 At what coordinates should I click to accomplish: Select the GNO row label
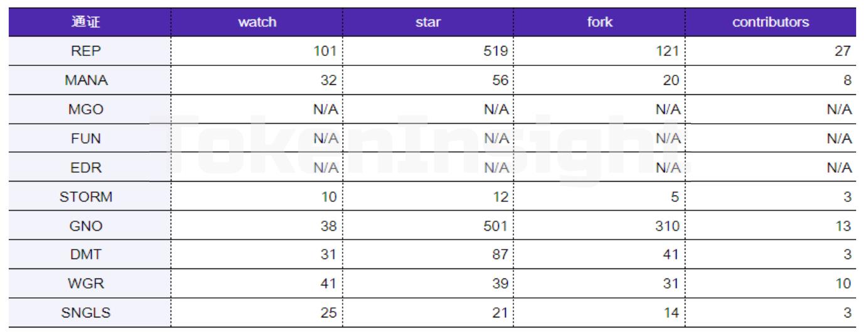(x=86, y=226)
